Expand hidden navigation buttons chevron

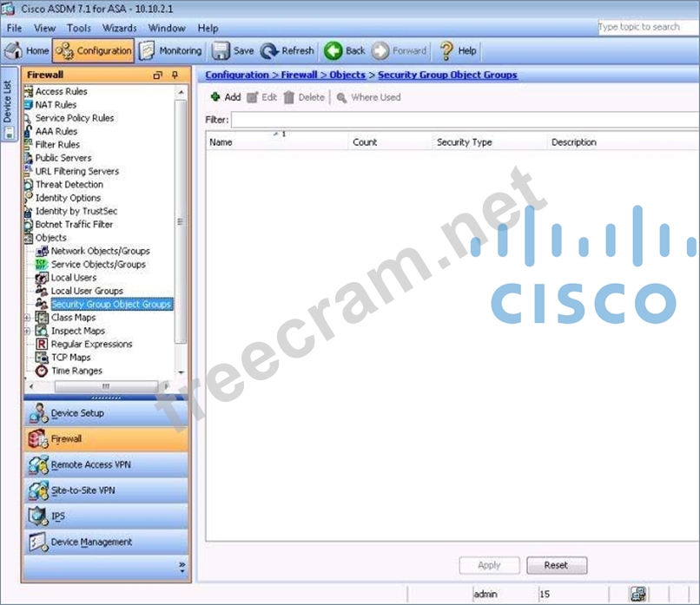pyautogui.click(x=182, y=567)
